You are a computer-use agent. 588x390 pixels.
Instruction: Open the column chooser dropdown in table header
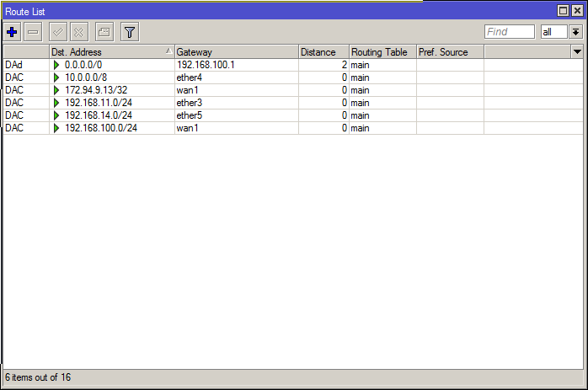tap(577, 52)
